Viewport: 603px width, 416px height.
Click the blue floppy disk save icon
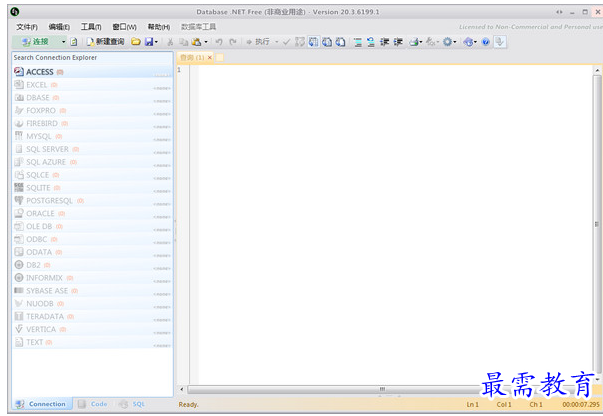pyautogui.click(x=149, y=42)
